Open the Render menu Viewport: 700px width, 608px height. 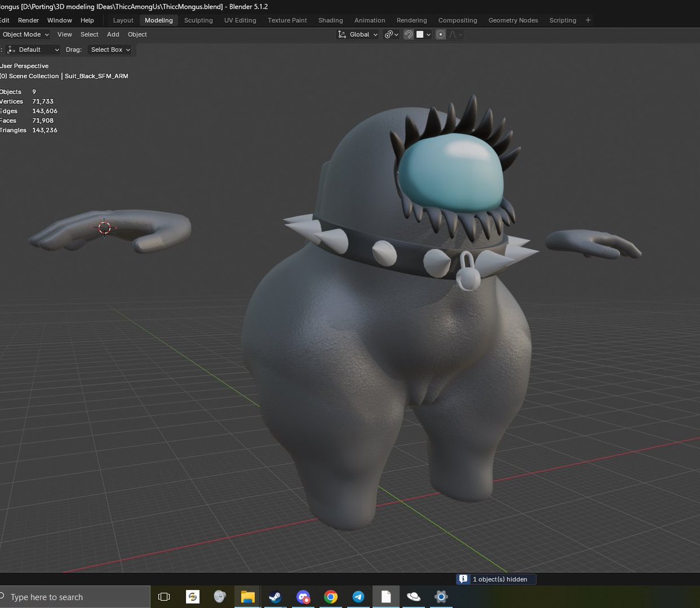[x=28, y=20]
